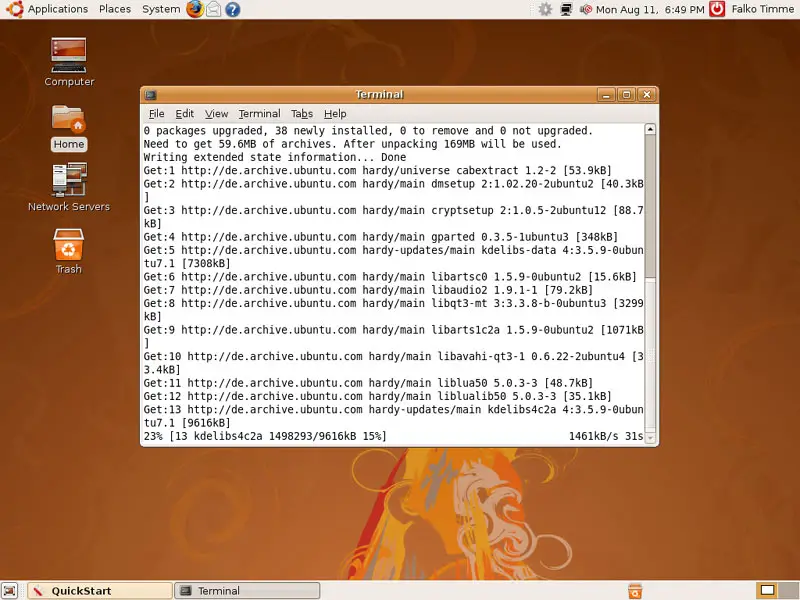
Task: Click the Falko Timme user name
Action: click(x=763, y=9)
